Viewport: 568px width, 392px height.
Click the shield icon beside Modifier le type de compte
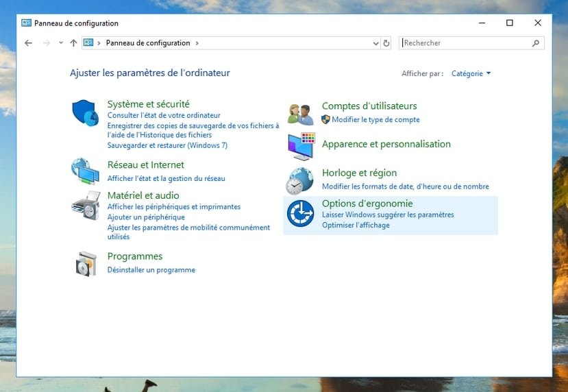[x=325, y=119]
